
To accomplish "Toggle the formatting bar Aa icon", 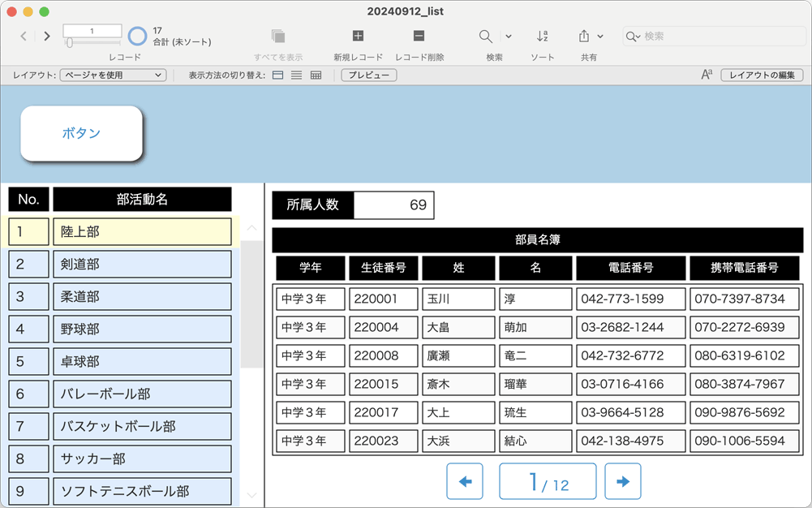I will point(707,75).
